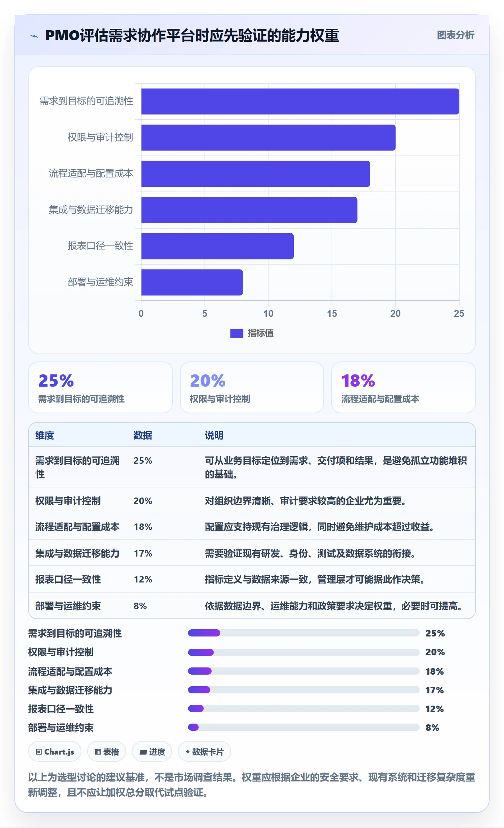Click the 8% progress bar for 部署与运维约束
This screenshot has width=504, height=828.
pyautogui.click(x=303, y=727)
